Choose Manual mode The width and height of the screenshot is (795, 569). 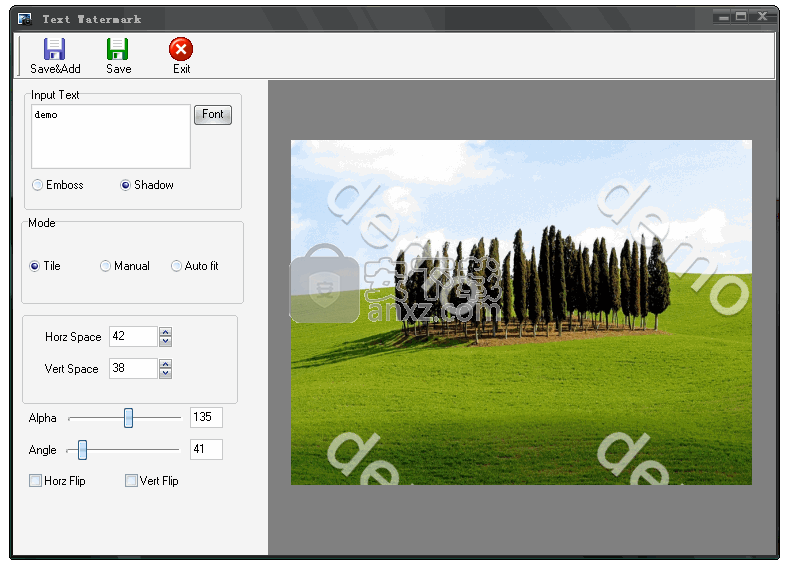pyautogui.click(x=105, y=266)
